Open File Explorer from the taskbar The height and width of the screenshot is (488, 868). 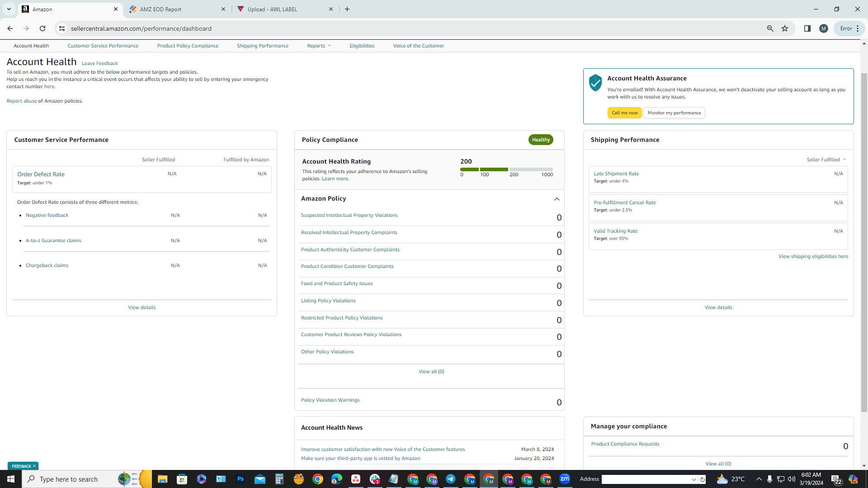(x=162, y=479)
